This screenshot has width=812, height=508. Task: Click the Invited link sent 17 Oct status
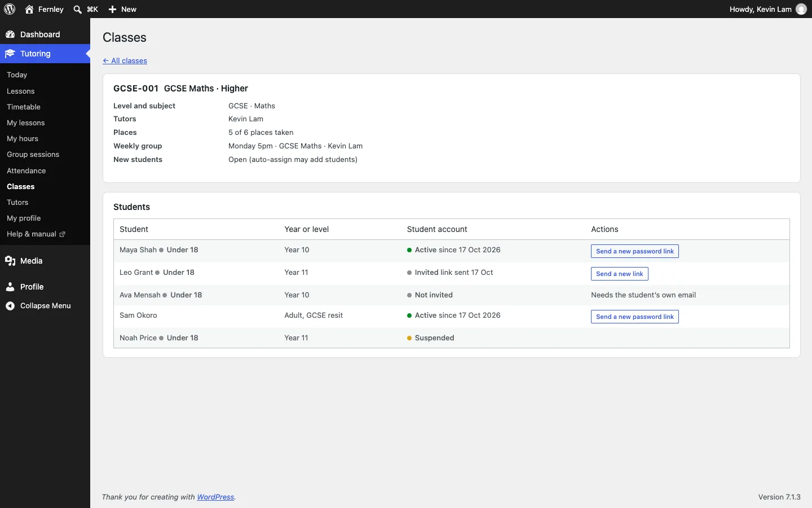pos(450,273)
